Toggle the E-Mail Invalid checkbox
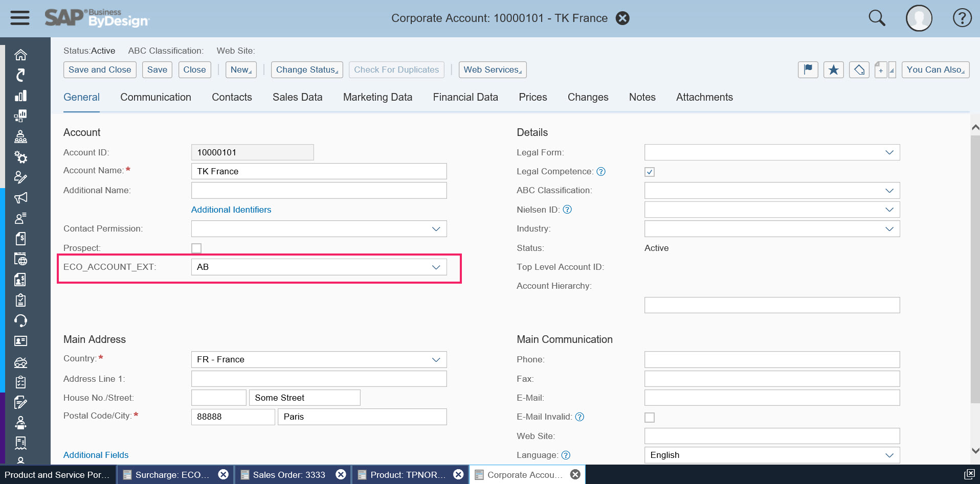 [650, 417]
